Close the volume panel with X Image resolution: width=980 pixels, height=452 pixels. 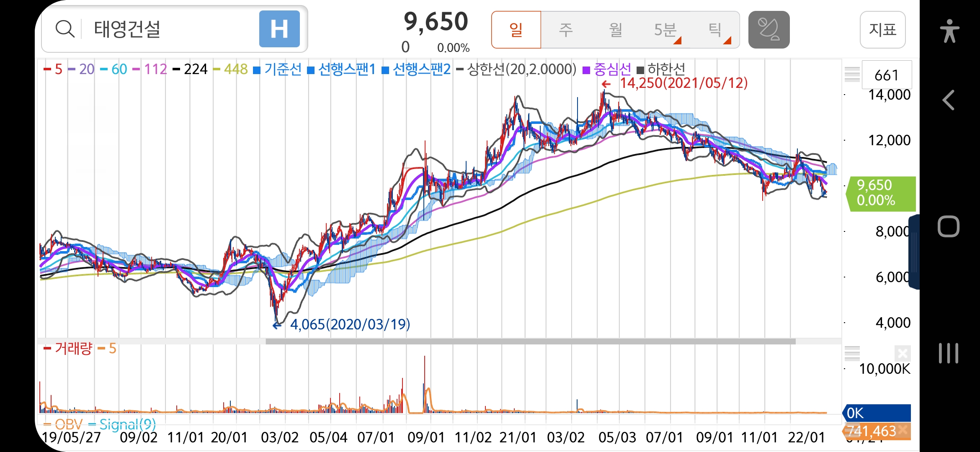click(903, 354)
